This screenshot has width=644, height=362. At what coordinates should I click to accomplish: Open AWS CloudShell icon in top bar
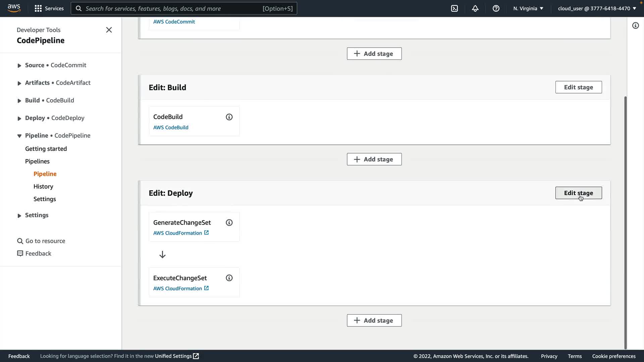pos(454,8)
